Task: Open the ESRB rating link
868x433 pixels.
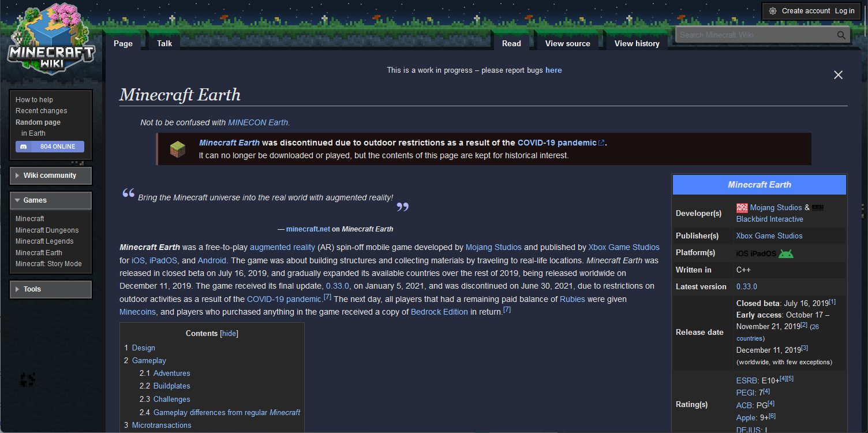Action: pyautogui.click(x=748, y=381)
